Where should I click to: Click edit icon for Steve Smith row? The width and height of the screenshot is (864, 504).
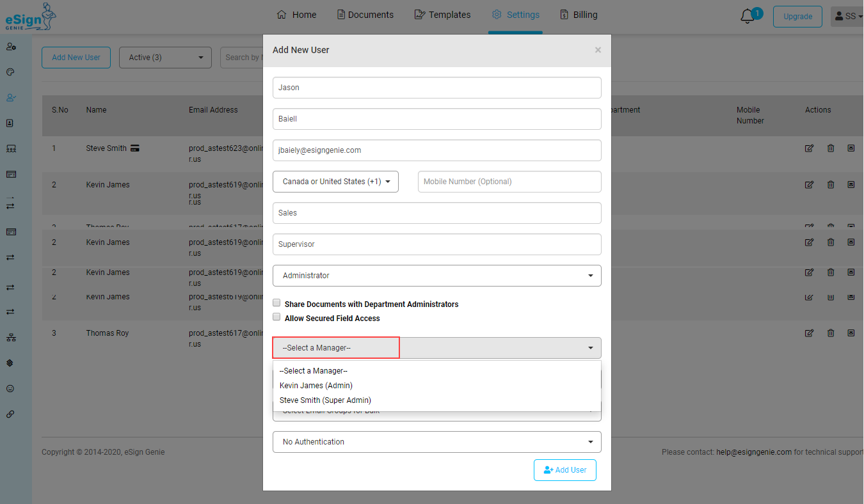pos(809,148)
